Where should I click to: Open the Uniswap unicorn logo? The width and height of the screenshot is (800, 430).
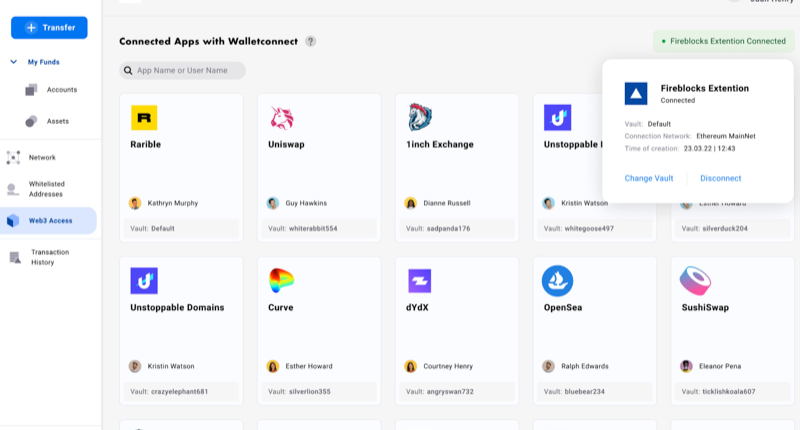click(x=282, y=118)
